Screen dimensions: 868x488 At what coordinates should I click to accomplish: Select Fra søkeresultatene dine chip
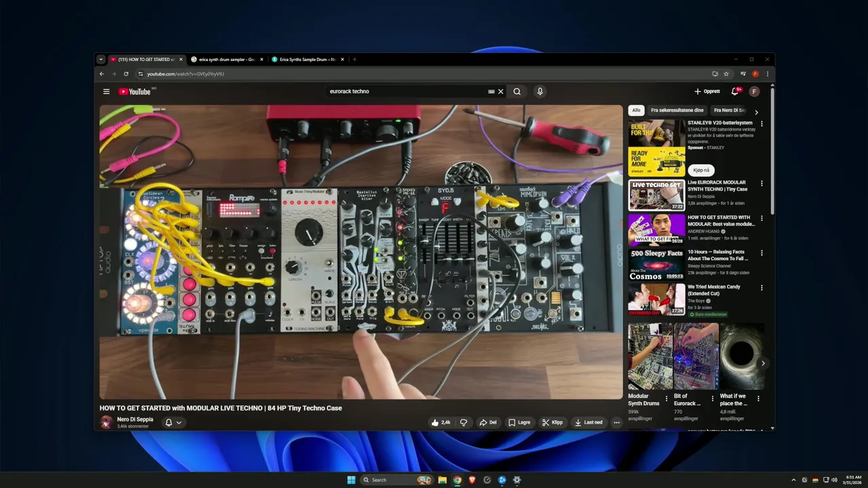pos(677,110)
